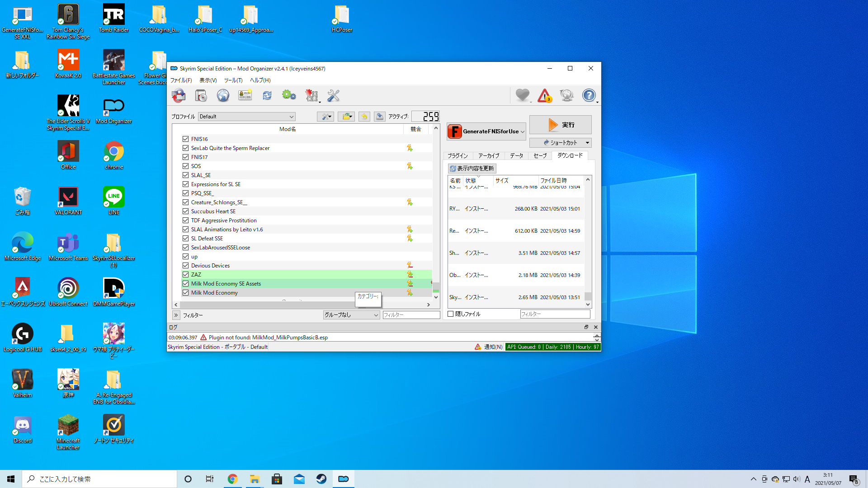
Task: Switch to the Saves tab
Action: click(x=540, y=156)
